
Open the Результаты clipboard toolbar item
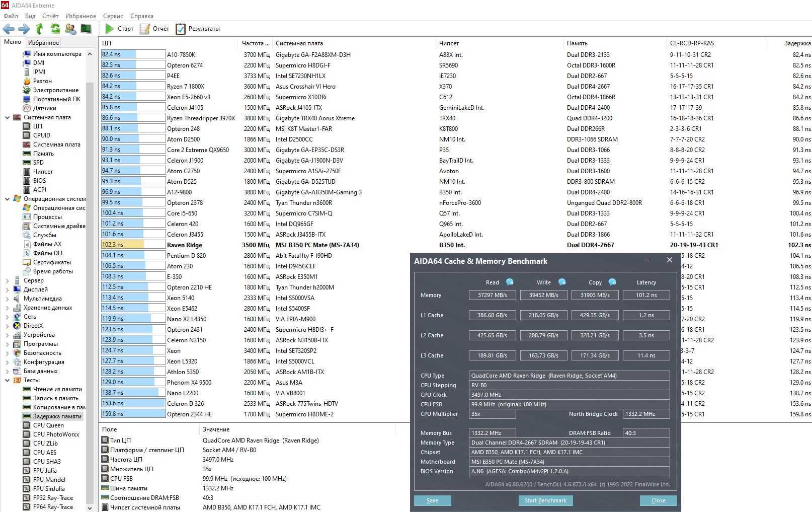(198, 29)
